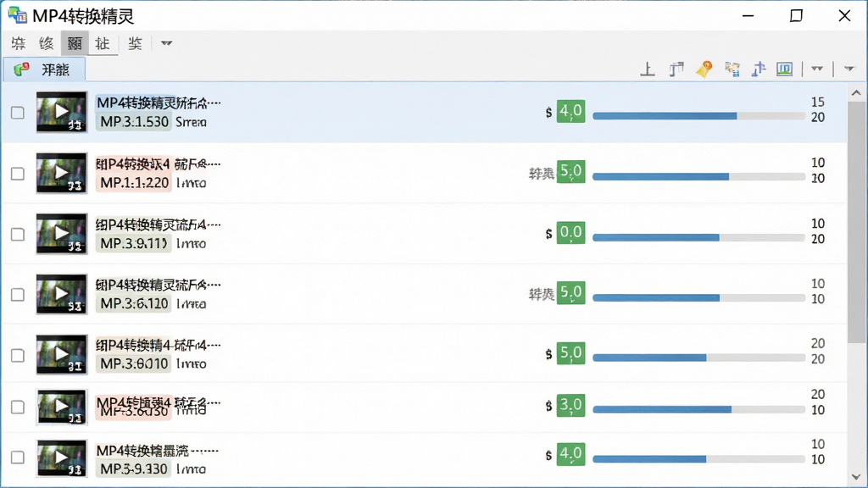Tick the checkbox for the MP.3-9.330 item
Viewport: 868px width, 488px height.
pyautogui.click(x=18, y=457)
